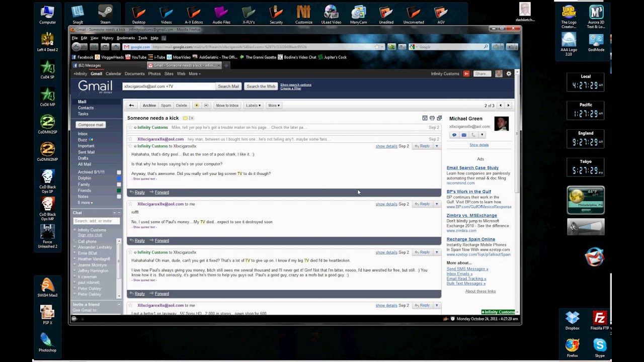This screenshot has width=644, height=362.
Task: Open the Steam desktop icon
Action: [105, 14]
